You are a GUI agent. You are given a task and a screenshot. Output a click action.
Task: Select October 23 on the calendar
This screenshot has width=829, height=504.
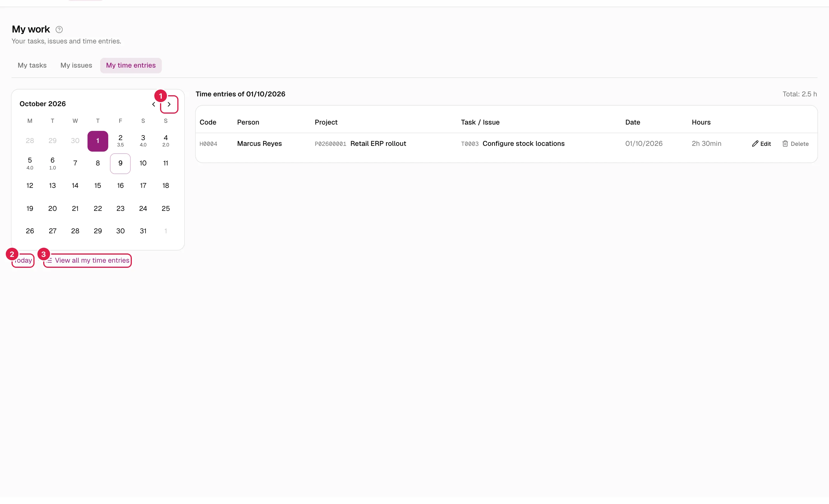[x=120, y=209]
